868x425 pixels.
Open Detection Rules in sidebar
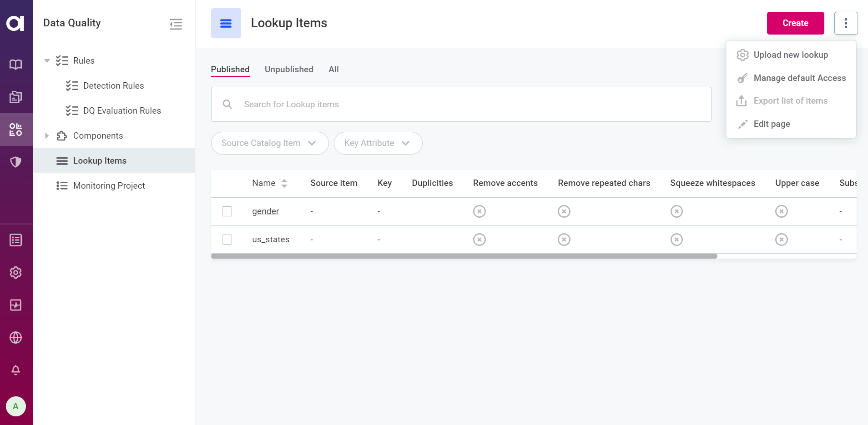[115, 86]
